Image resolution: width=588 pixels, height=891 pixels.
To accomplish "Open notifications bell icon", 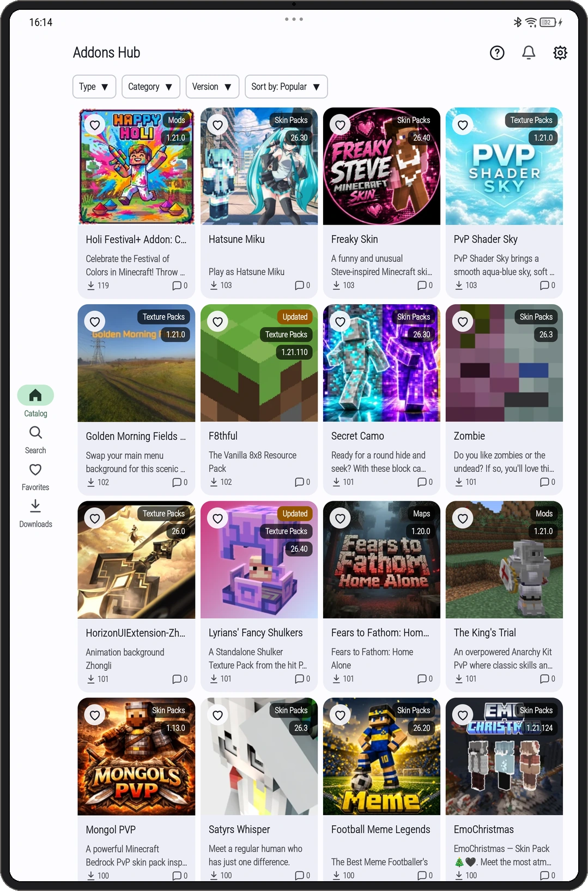I will [x=529, y=53].
